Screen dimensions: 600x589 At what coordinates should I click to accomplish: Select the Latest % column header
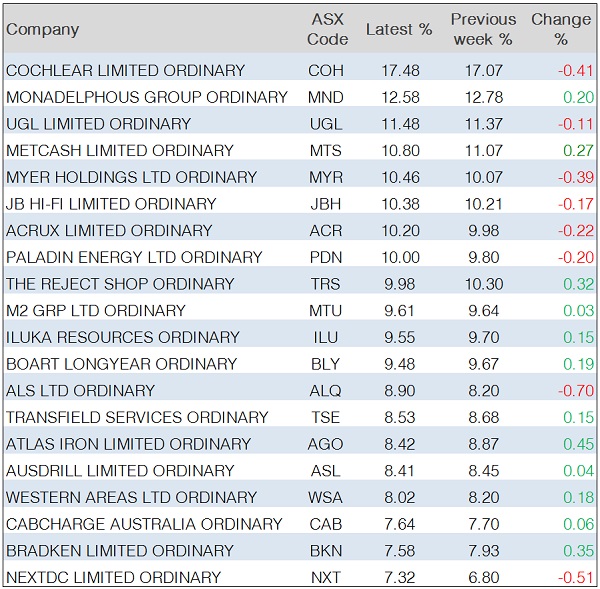pyautogui.click(x=399, y=29)
